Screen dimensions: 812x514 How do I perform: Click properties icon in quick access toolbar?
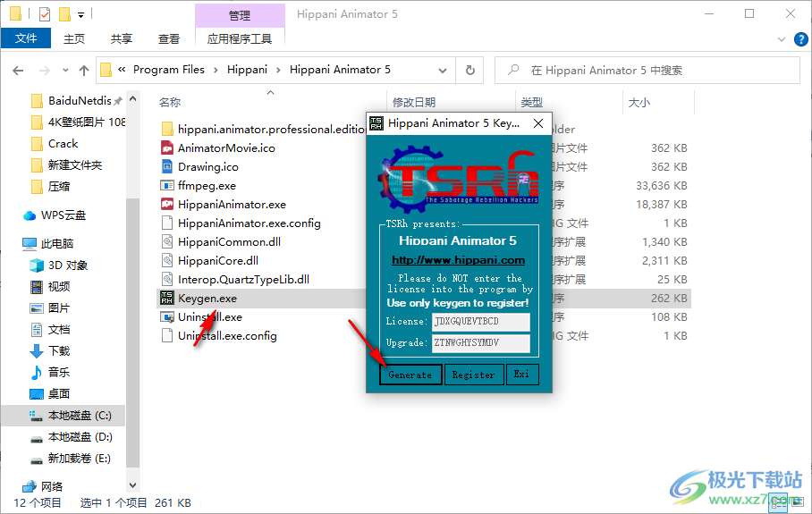(x=45, y=14)
